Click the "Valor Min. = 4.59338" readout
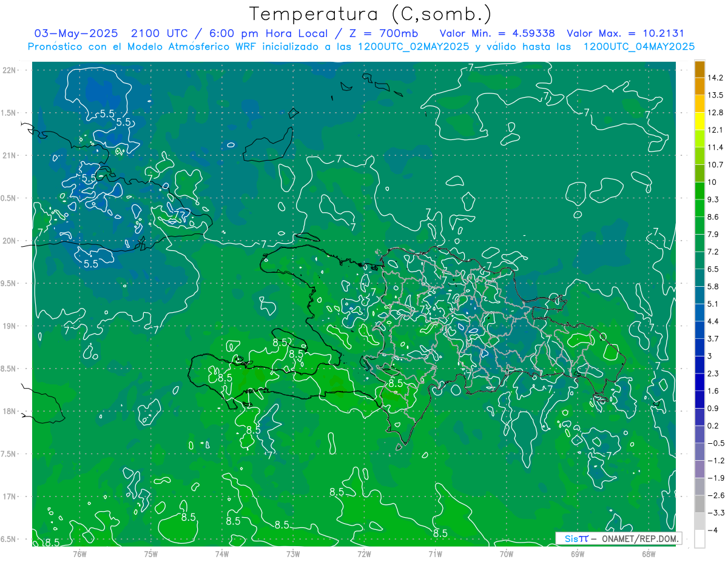Image resolution: width=728 pixels, height=562 pixels. (x=497, y=33)
